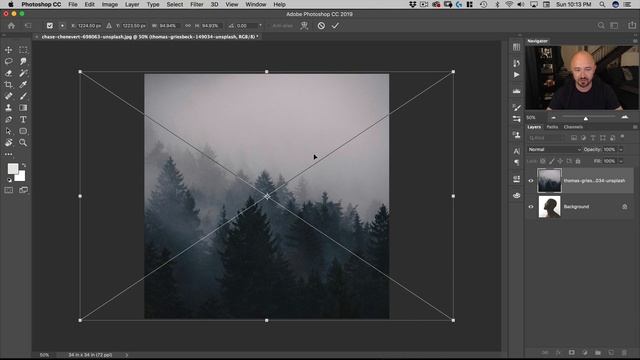Image resolution: width=640 pixels, height=360 pixels.
Task: Open the workspace switcher icon
Action: [614, 25]
